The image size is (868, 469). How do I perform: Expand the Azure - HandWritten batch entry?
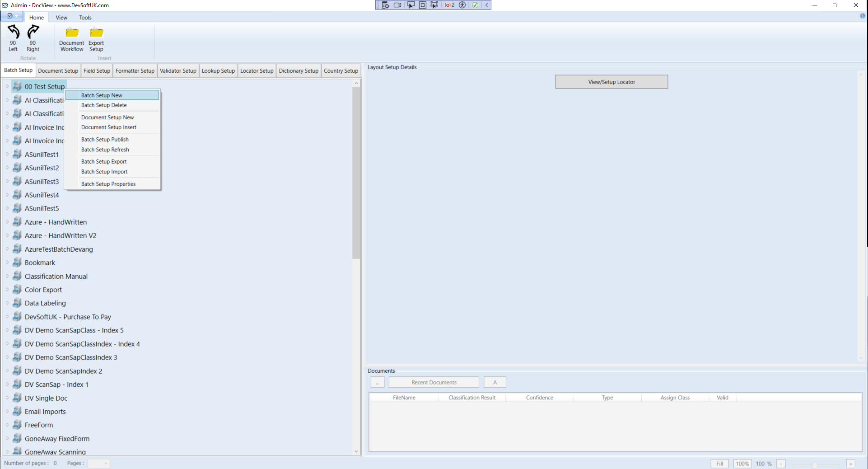[7, 222]
